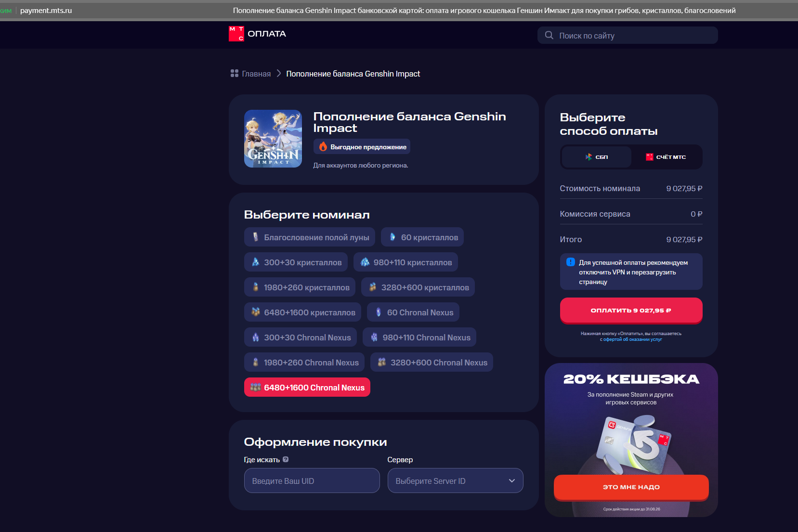Click the search magnifier icon
The width and height of the screenshot is (798, 532).
click(549, 35)
